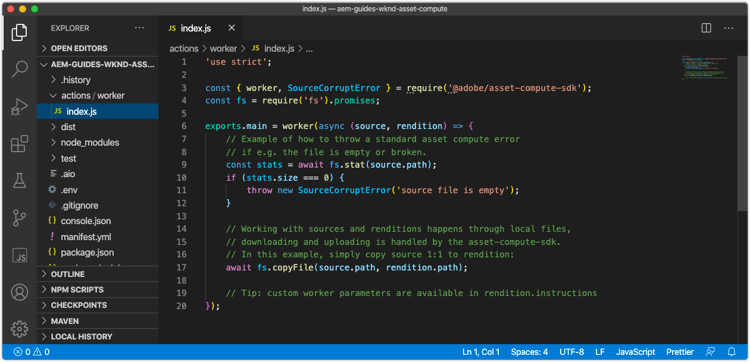Expand the CHECKPOINTS section
The image size is (750, 362).
coord(98,305)
